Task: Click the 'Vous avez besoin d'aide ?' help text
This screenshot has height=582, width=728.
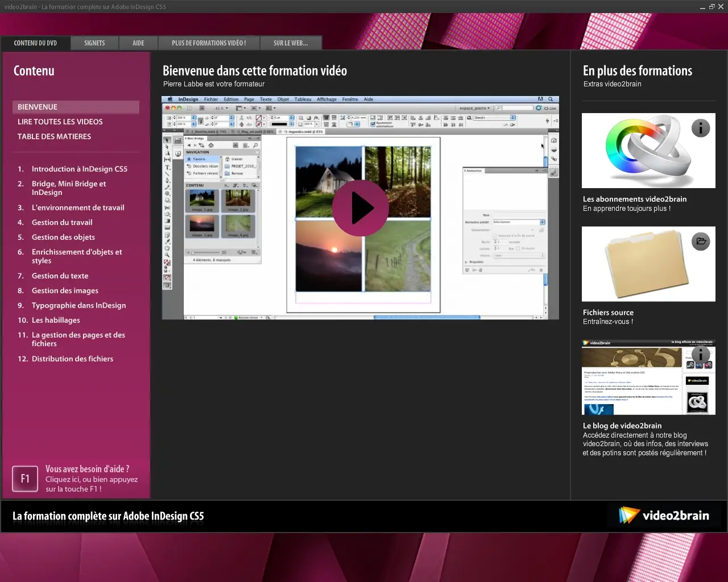Action: [x=87, y=469]
